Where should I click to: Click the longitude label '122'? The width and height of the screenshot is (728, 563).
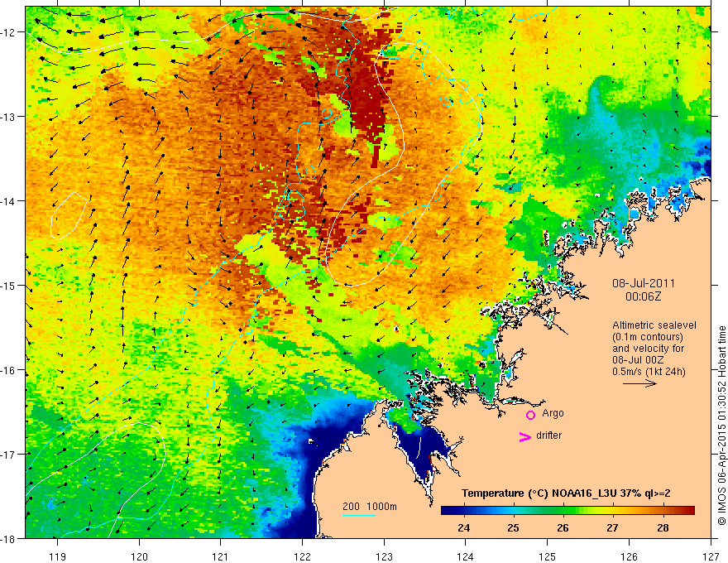pyautogui.click(x=302, y=556)
